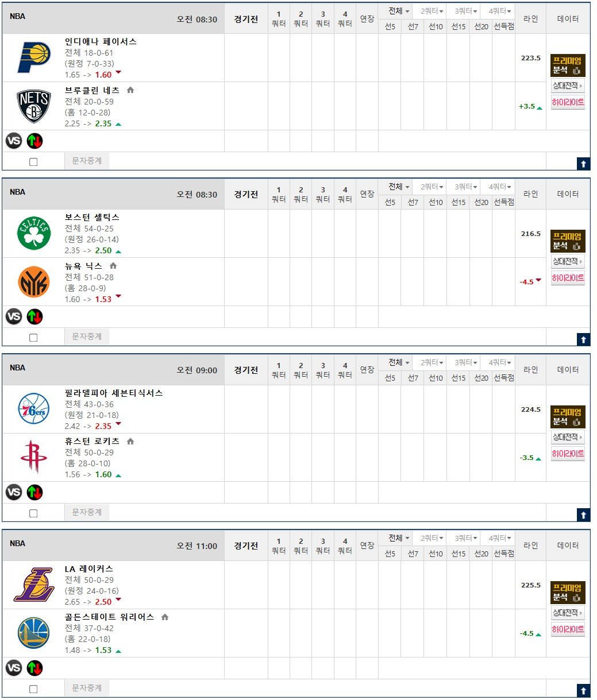
Task: Click the red-green arrows icon under Celtics–Knicks game
Action: (x=35, y=316)
